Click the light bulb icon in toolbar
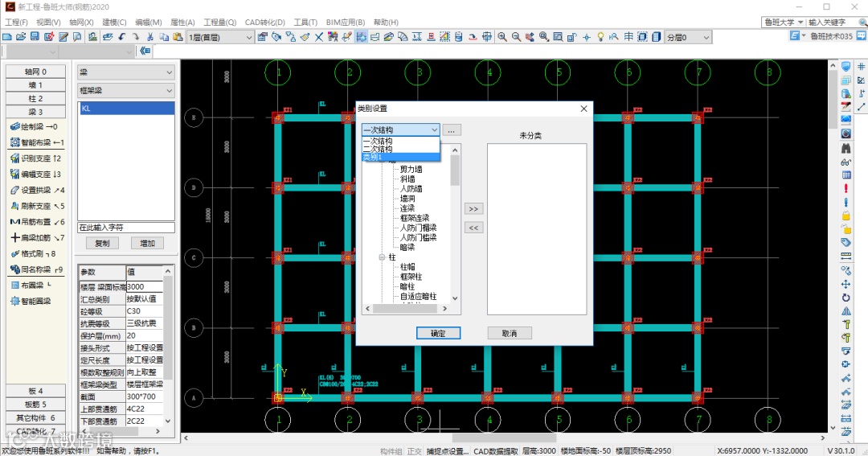868x456 pixels. [x=600, y=37]
